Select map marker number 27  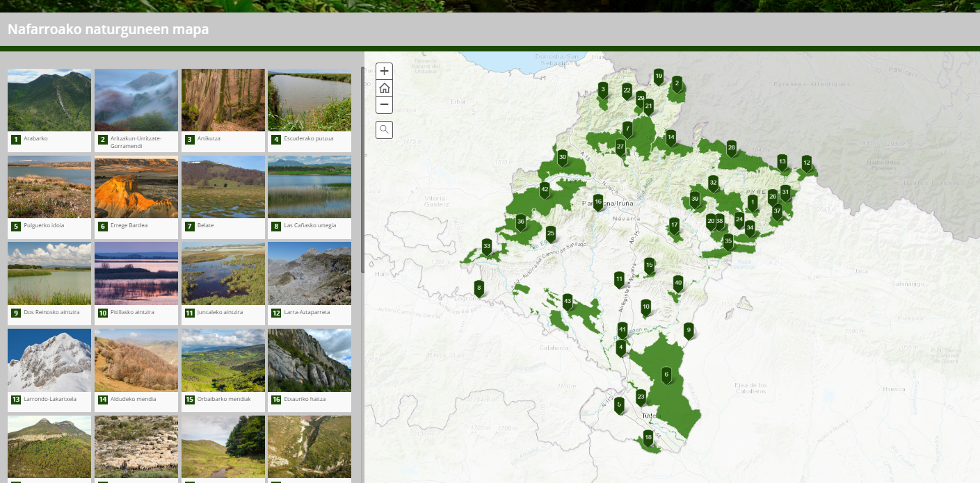click(x=620, y=147)
